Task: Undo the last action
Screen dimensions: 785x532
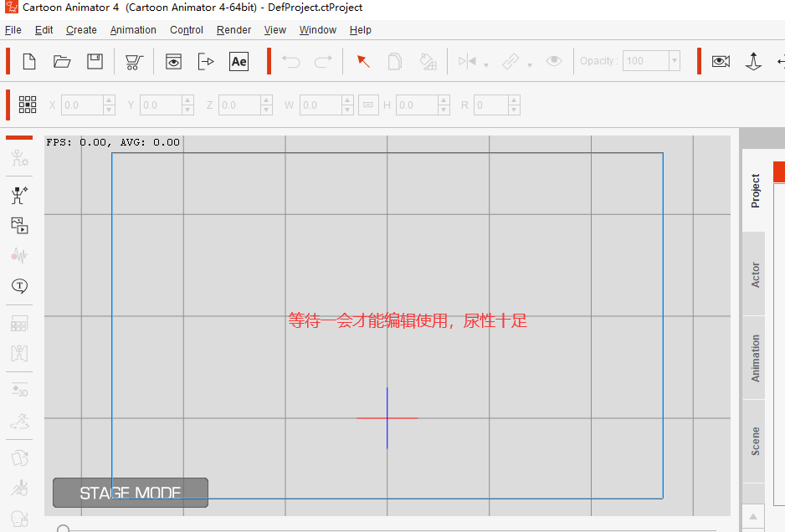Action: click(x=291, y=62)
